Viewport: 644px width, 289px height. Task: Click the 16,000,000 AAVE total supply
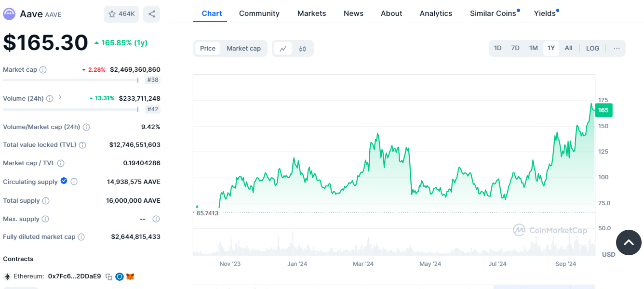pos(133,201)
